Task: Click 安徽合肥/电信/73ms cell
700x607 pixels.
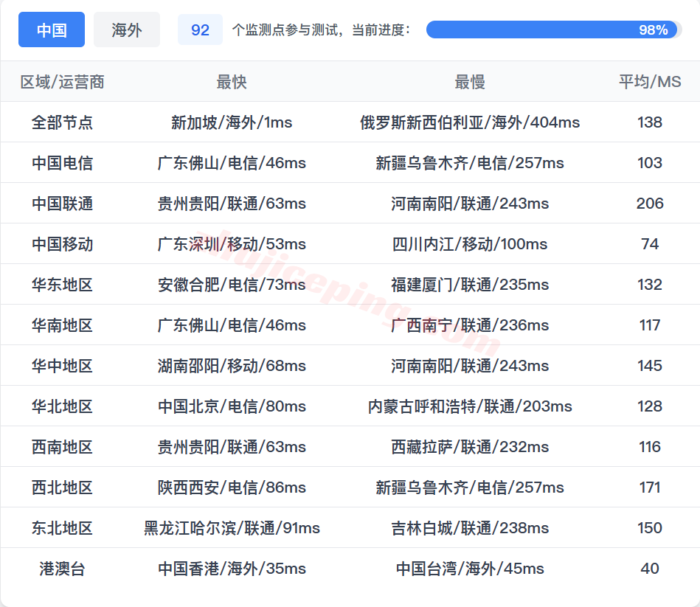Action: tap(232, 285)
